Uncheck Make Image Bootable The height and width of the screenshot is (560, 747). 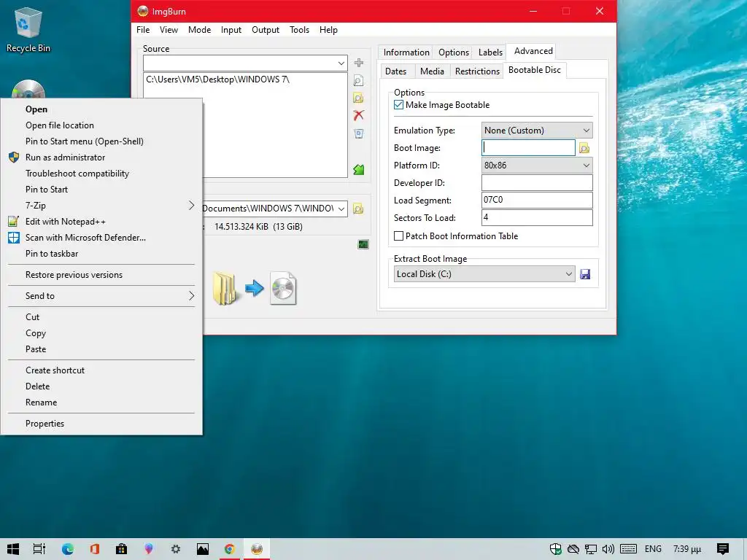coord(399,105)
